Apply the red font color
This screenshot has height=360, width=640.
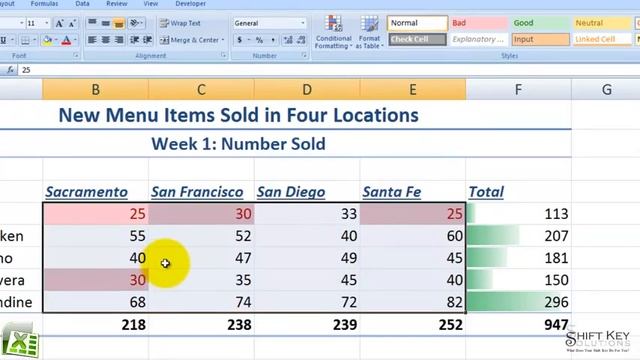tap(66, 40)
